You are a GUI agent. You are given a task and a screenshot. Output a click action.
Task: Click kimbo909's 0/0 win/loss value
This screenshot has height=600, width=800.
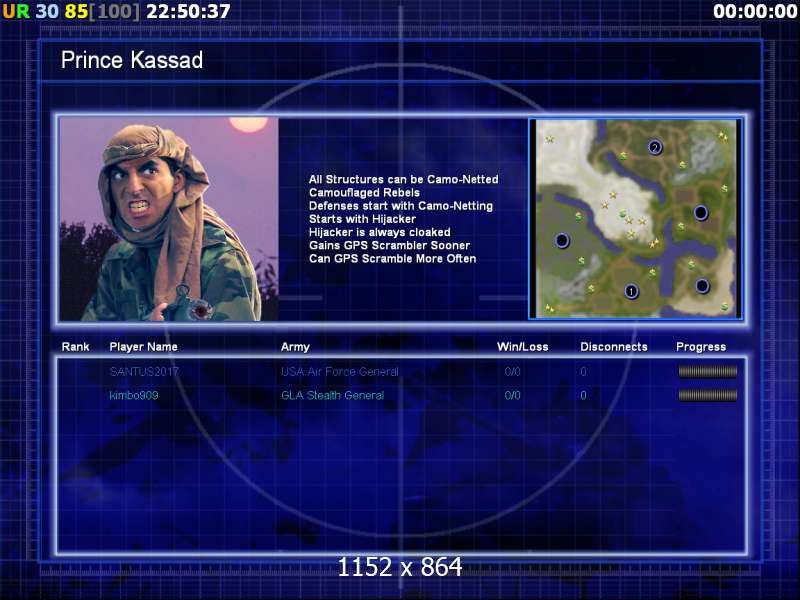click(512, 395)
